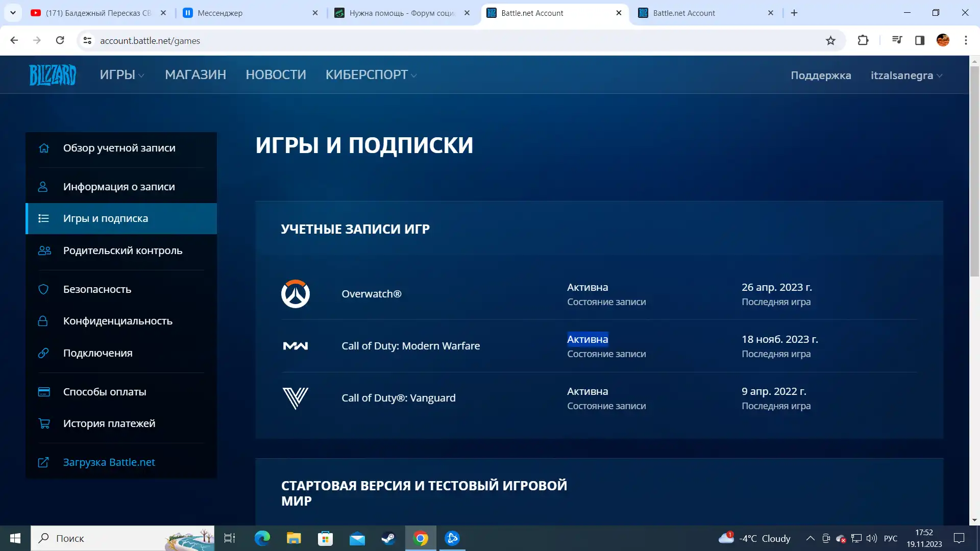View site information icon in address bar
The image size is (980, 551).
click(x=87, y=41)
